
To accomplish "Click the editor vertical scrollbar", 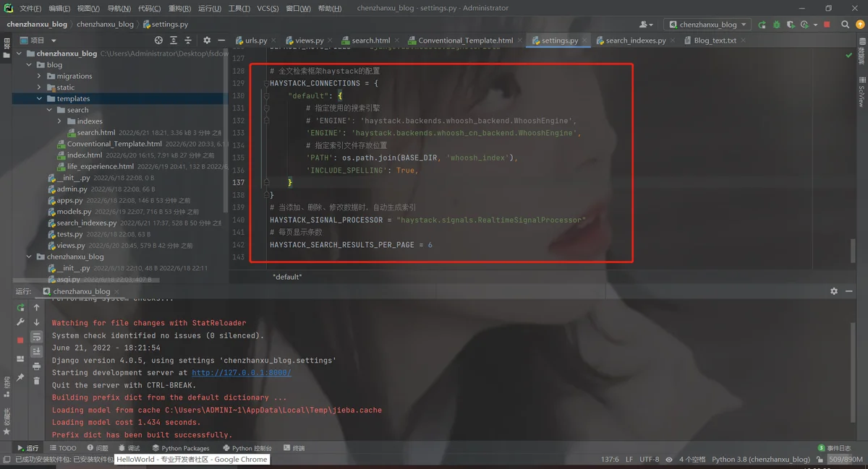I will coord(852,250).
